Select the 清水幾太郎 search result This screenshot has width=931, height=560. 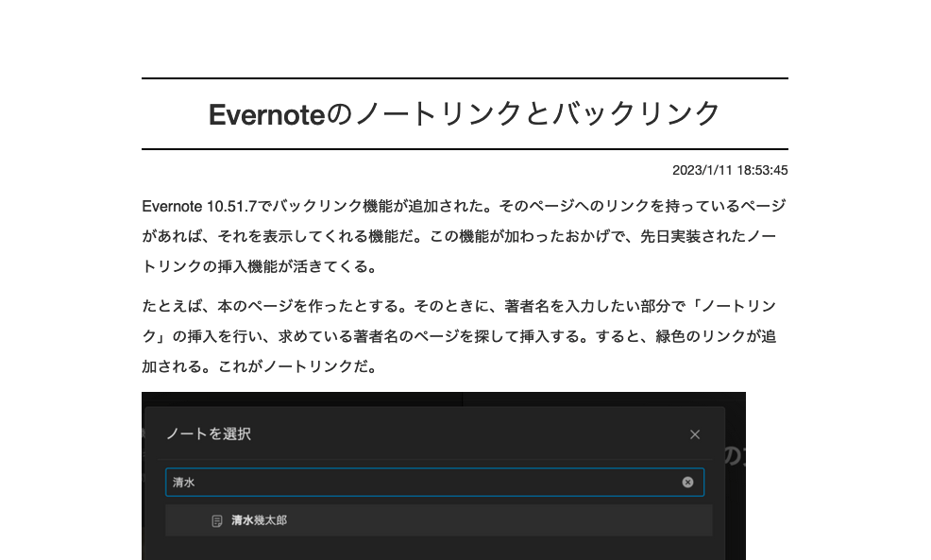(260, 520)
